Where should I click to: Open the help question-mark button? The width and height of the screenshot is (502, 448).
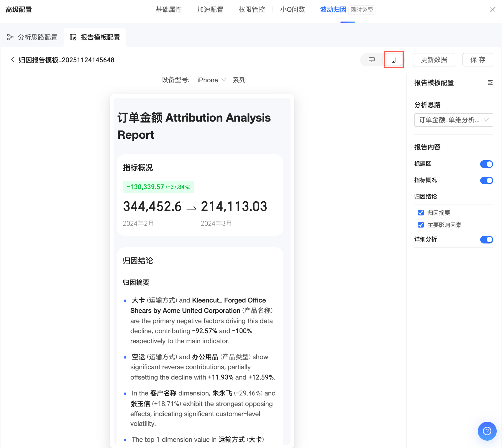tap(487, 431)
